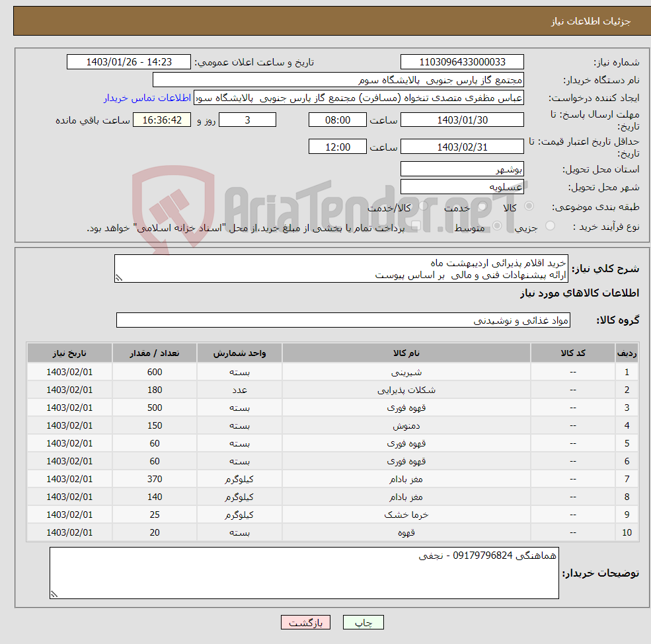Click the واحد شمارش column header

(x=239, y=353)
